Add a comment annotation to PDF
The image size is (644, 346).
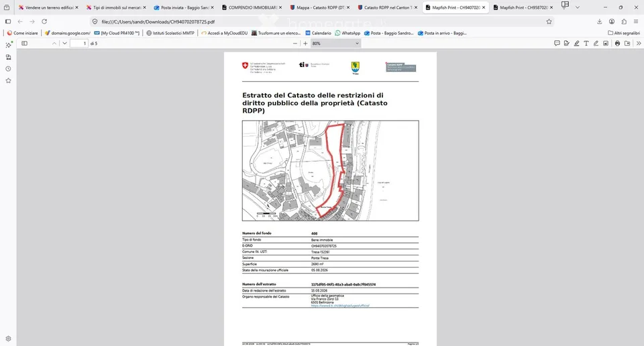pos(557,43)
